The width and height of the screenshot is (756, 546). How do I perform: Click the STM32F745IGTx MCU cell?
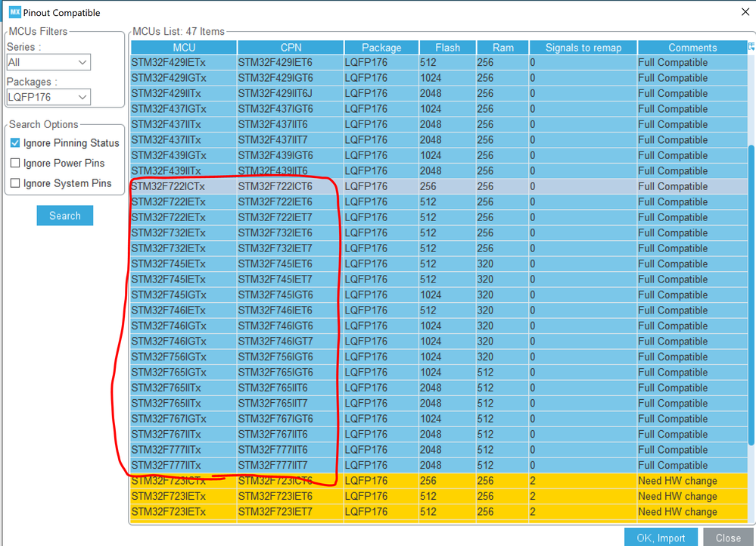pyautogui.click(x=184, y=295)
